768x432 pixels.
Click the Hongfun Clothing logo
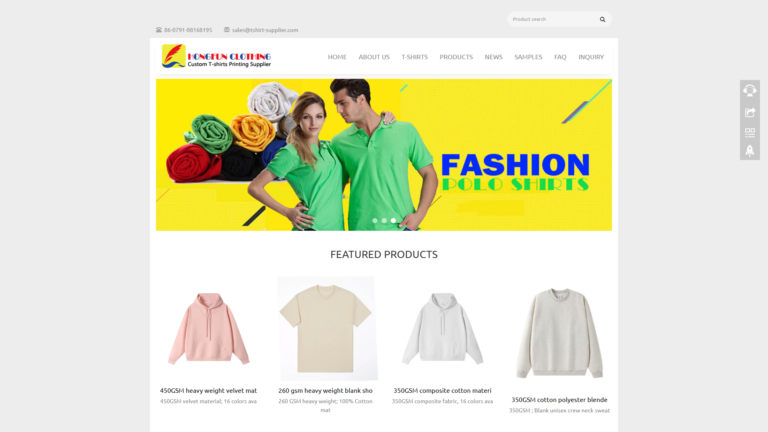point(216,56)
